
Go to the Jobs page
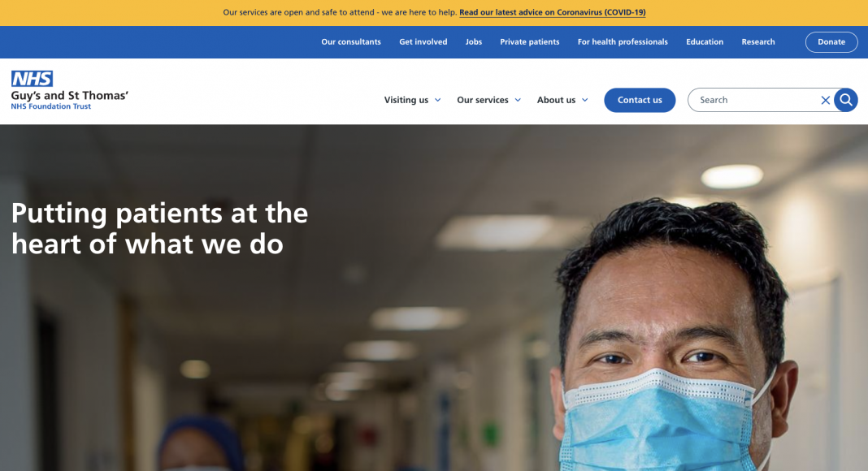tap(473, 42)
